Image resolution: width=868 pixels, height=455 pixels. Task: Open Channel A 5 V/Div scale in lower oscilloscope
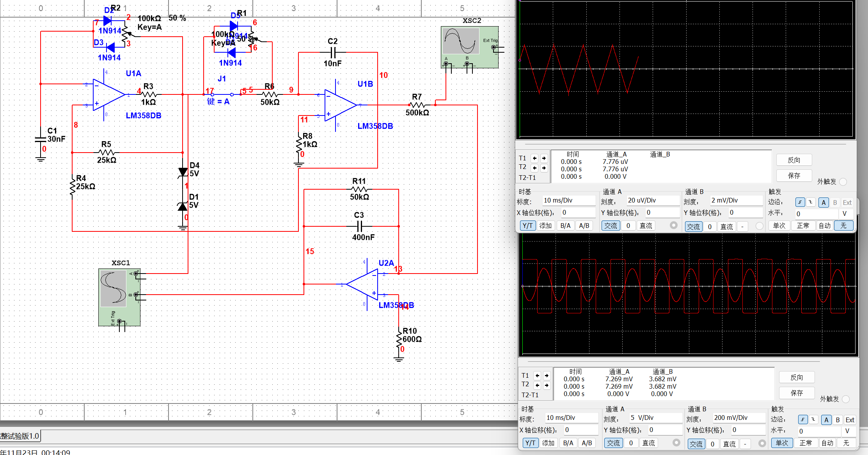click(x=655, y=418)
